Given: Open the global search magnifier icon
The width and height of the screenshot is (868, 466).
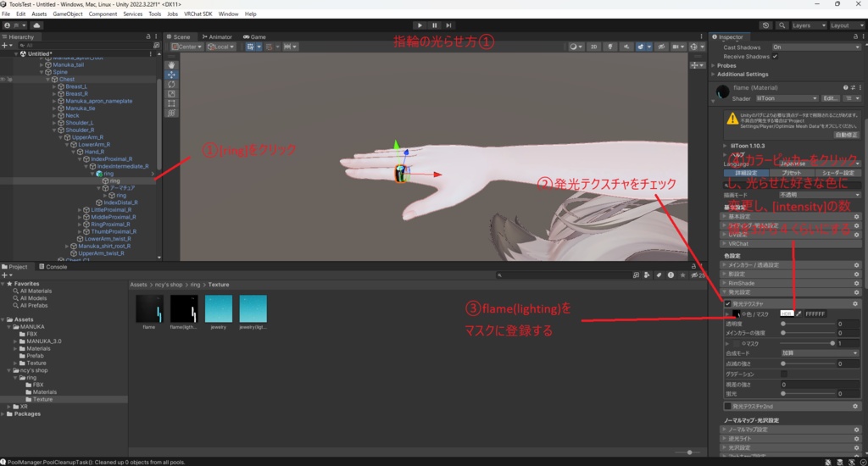Looking at the screenshot, I should point(782,25).
